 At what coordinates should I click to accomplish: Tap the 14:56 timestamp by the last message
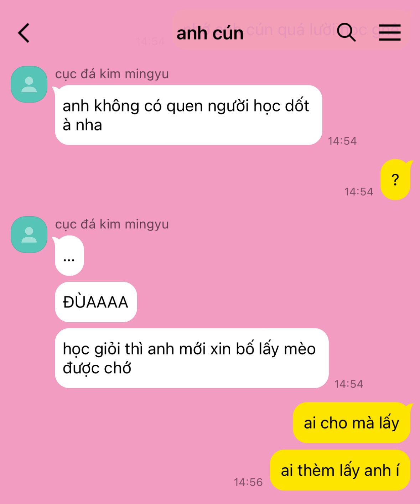coord(248,482)
